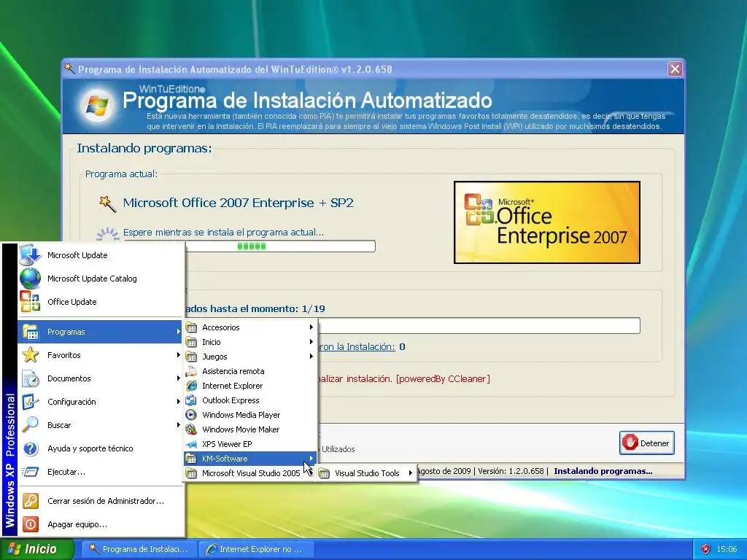Click the WinTuEdition Windows logo orb
The image size is (747, 560).
click(97, 105)
